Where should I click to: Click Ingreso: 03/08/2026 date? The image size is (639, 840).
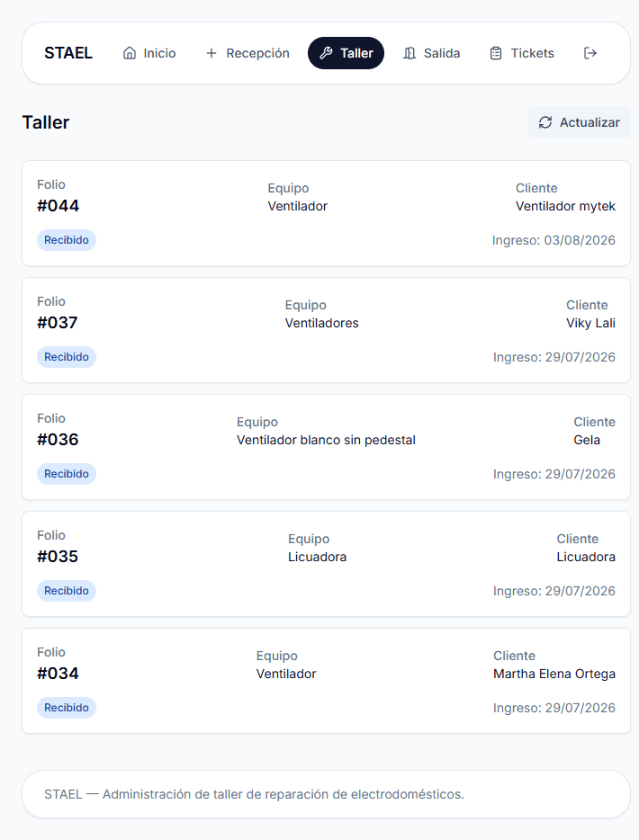coord(553,240)
